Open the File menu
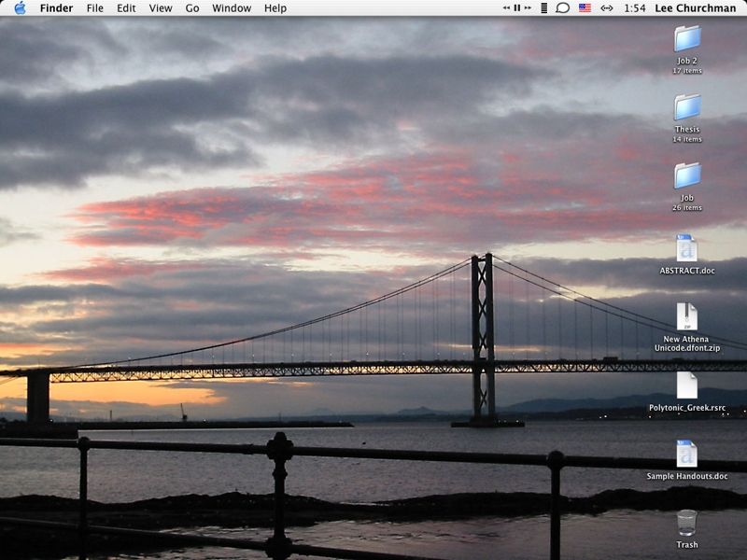This screenshot has height=560, width=747. 94,8
